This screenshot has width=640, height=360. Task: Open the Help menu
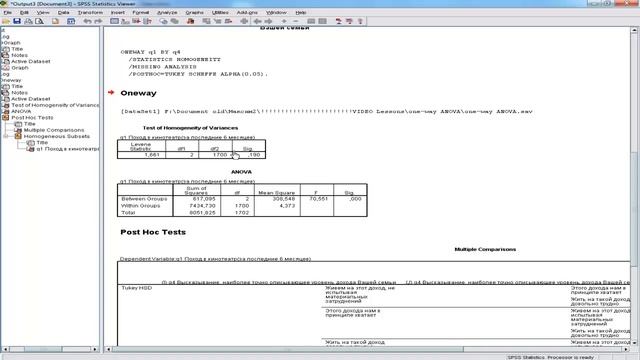point(301,13)
